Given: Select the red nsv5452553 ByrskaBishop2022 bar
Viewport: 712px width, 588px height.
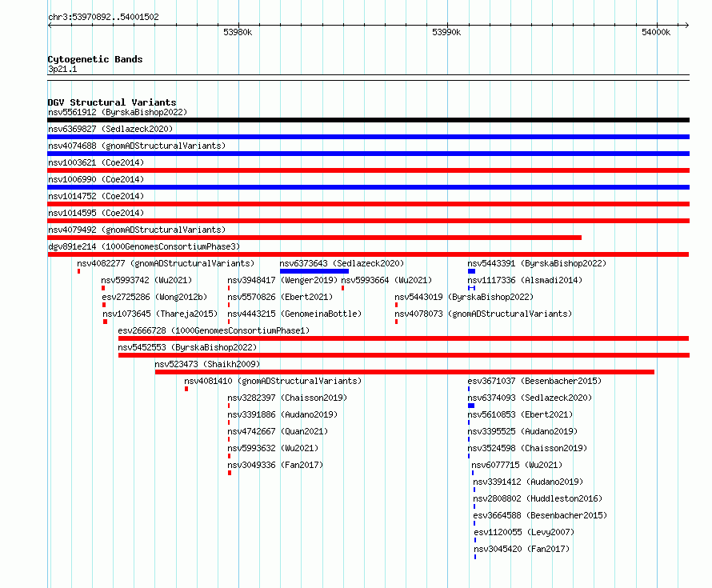Looking at the screenshot, I should 404,355.
